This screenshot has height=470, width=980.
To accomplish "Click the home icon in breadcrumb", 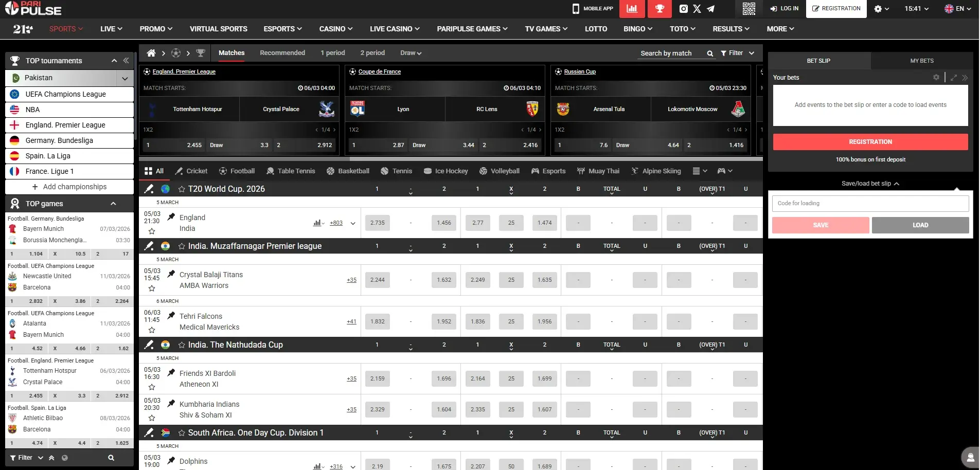I will point(151,53).
